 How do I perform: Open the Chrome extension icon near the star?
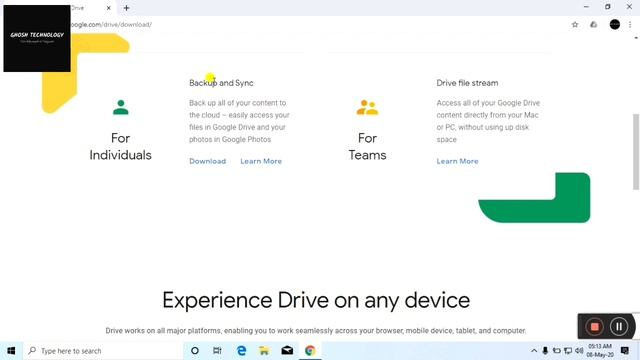tap(593, 24)
